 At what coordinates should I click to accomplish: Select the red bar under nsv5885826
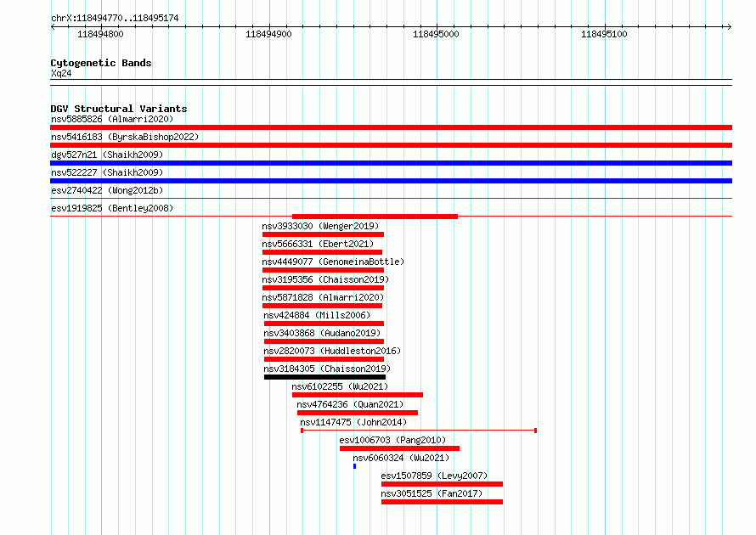pyautogui.click(x=391, y=127)
